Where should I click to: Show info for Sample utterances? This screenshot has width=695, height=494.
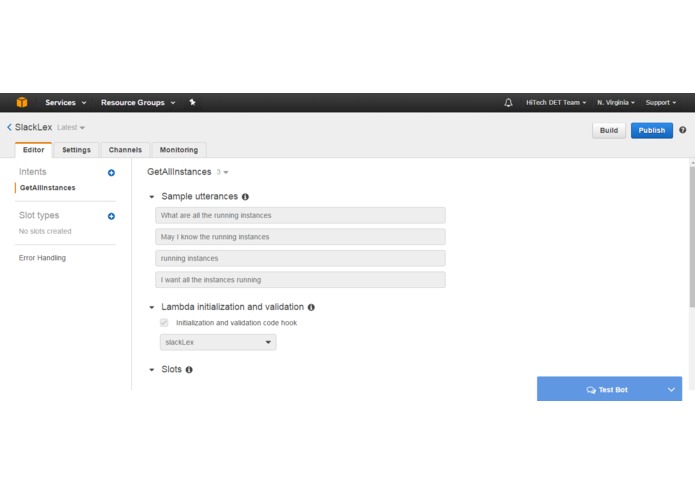point(245,197)
